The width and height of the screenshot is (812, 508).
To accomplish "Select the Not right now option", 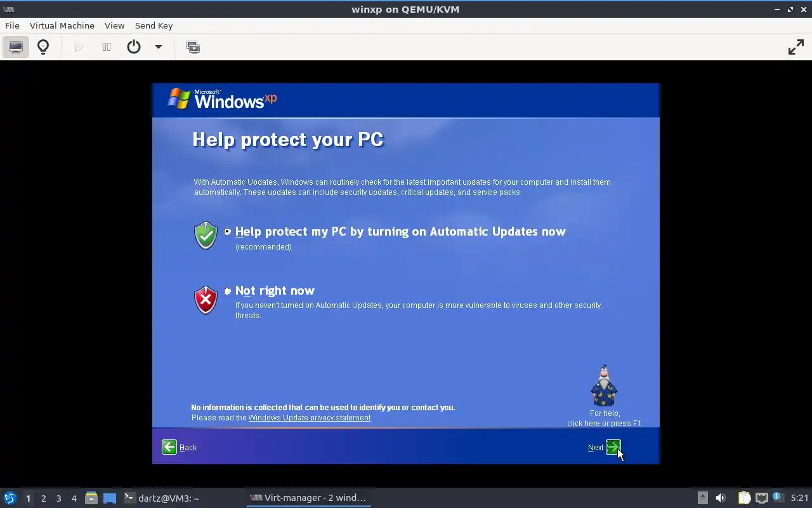I will click(227, 291).
